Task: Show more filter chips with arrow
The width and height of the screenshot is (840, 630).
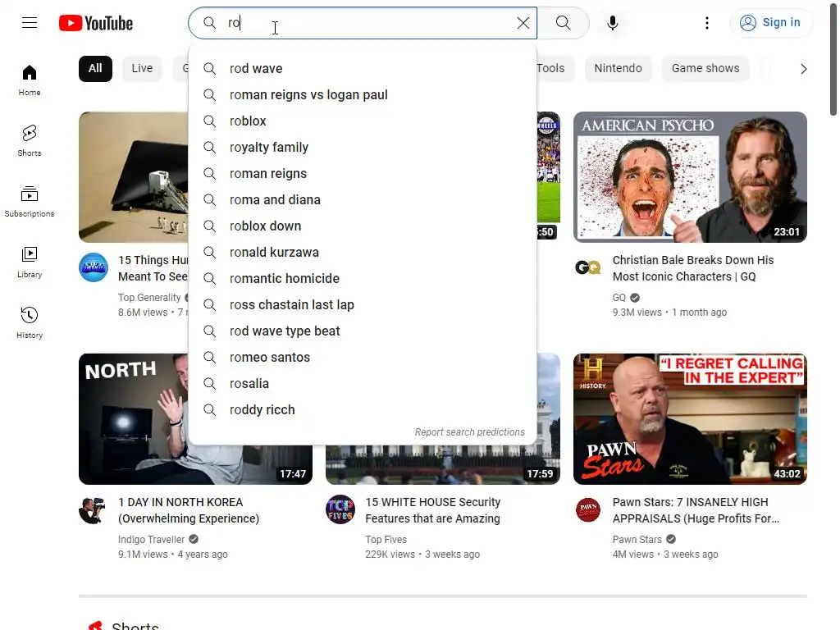Action: point(803,69)
